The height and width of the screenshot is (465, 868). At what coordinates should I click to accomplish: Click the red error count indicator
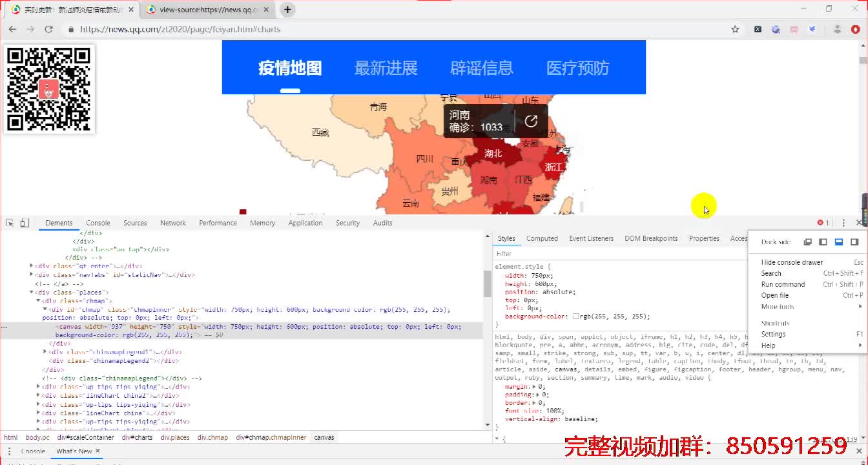[823, 223]
